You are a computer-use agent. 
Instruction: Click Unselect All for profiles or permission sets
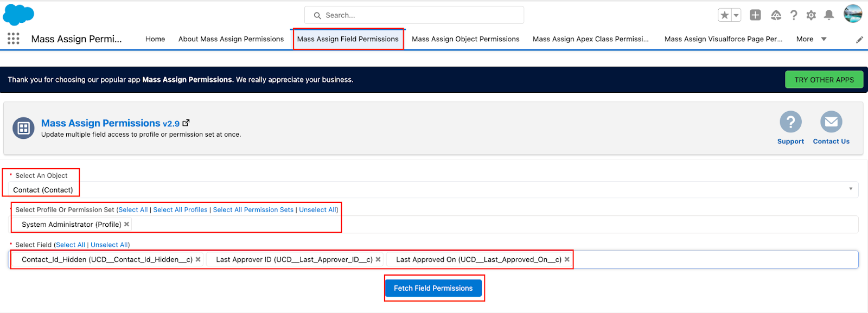pos(318,209)
